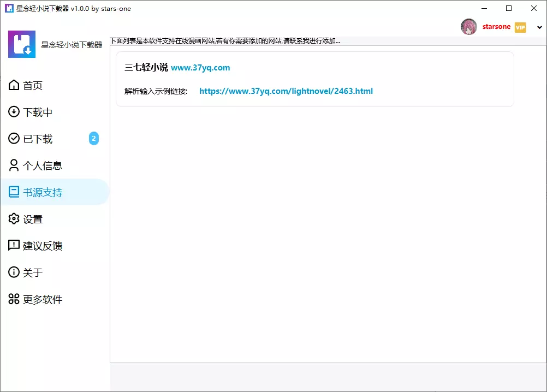Open settings via the gear icon
The height and width of the screenshot is (392, 547).
14,219
